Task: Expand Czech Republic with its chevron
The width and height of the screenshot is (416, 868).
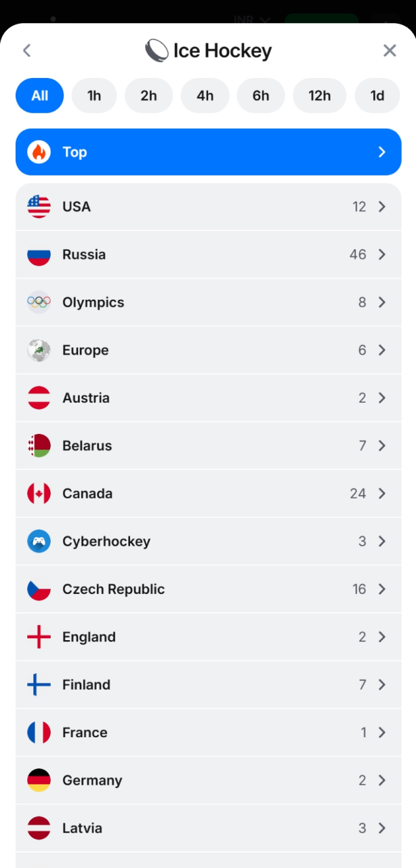Action: [x=381, y=589]
